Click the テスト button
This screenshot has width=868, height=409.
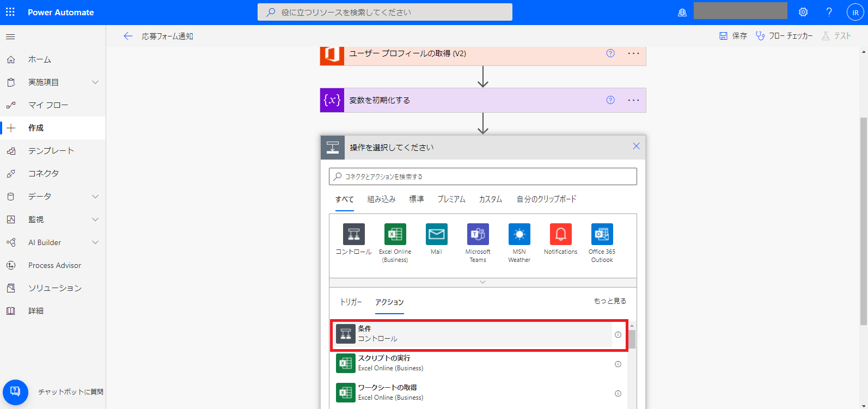coord(836,36)
